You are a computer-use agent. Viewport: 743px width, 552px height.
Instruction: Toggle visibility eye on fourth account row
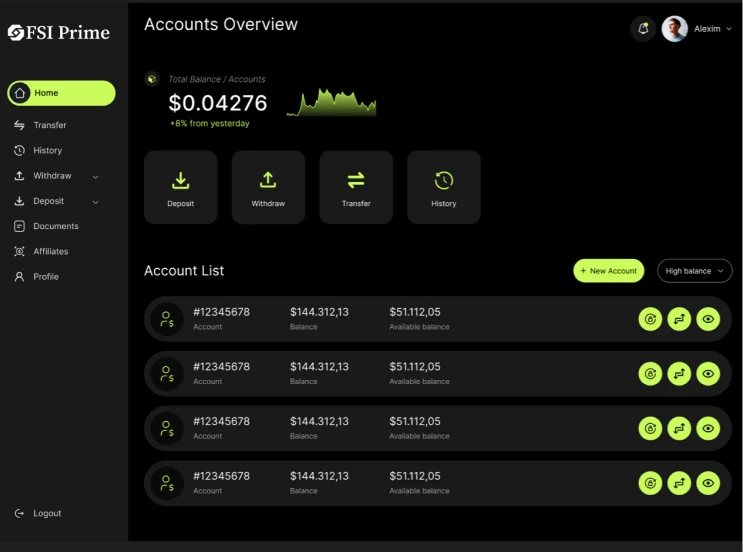click(708, 483)
